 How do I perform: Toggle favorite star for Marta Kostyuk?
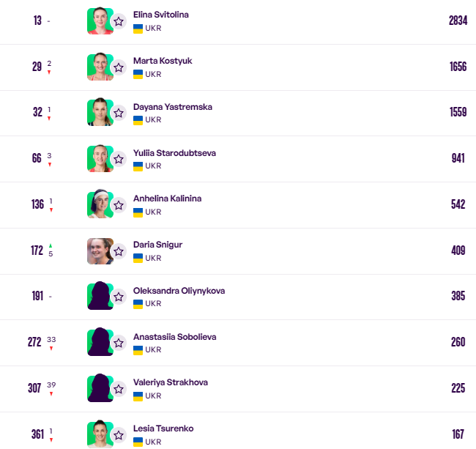click(119, 67)
